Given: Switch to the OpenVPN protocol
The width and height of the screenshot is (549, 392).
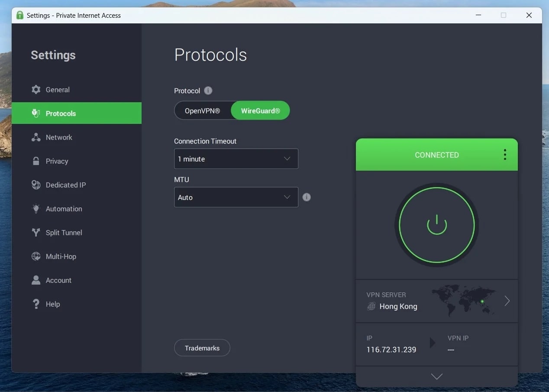Looking at the screenshot, I should [203, 110].
